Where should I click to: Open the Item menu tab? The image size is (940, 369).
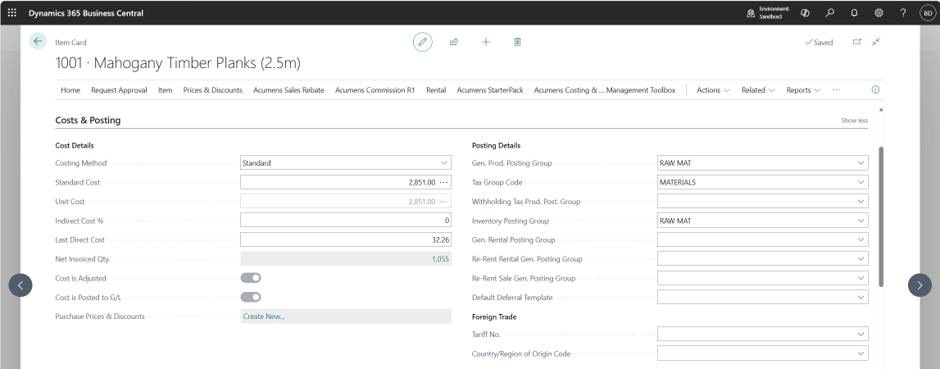[x=165, y=90]
